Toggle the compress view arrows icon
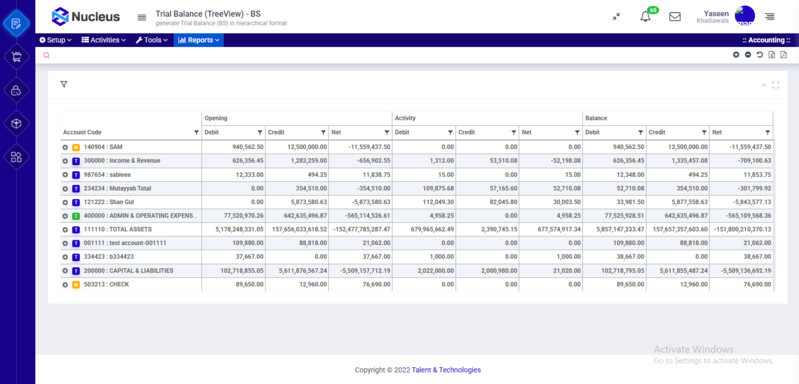 [x=617, y=16]
